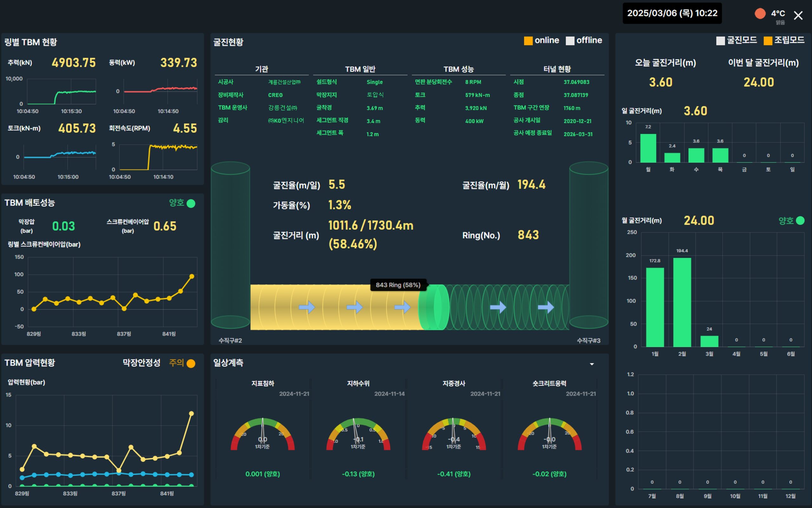Screen dimensions: 812x508
Task: Select the 2월 bar showing 194.4
Action: pos(682,302)
